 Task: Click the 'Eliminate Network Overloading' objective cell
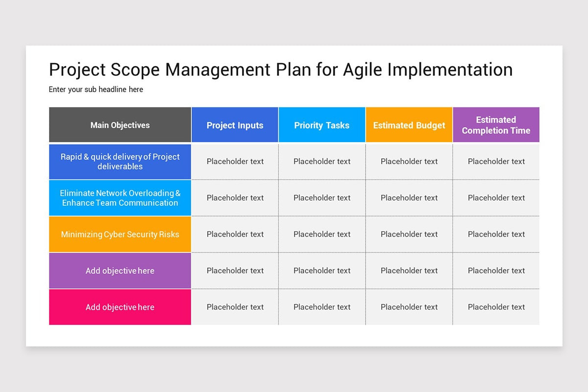tap(120, 198)
